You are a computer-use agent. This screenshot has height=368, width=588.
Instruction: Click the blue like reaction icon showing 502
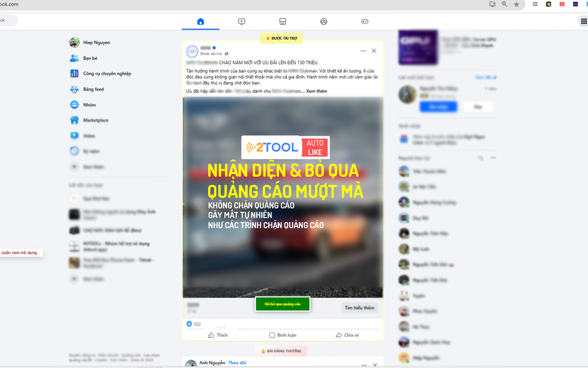tap(189, 324)
